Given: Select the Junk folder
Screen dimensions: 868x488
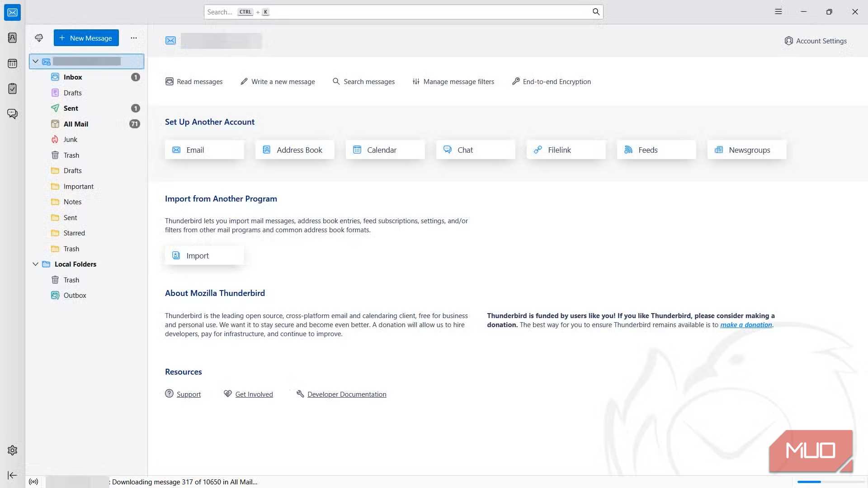Looking at the screenshot, I should 70,139.
